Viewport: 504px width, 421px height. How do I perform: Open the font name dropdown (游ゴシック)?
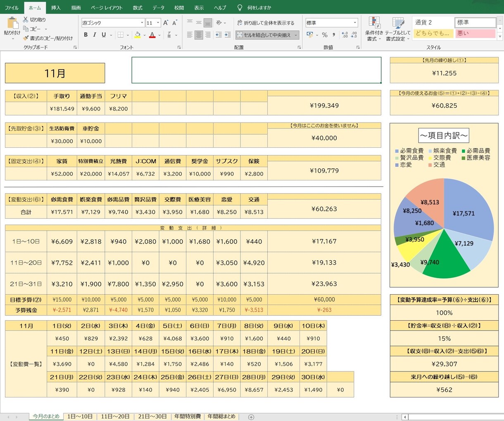click(x=142, y=23)
